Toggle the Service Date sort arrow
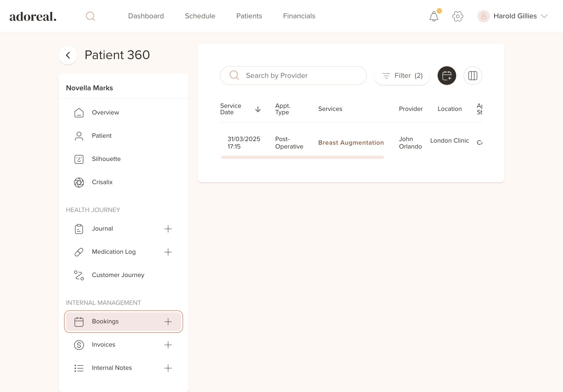The height and width of the screenshot is (392, 563). (258, 109)
